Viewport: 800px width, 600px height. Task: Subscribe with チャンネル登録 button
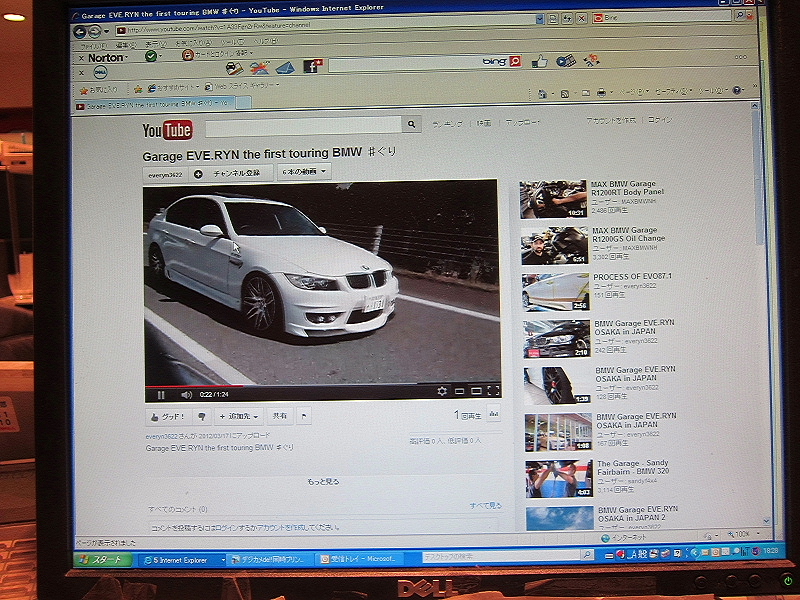click(231, 173)
